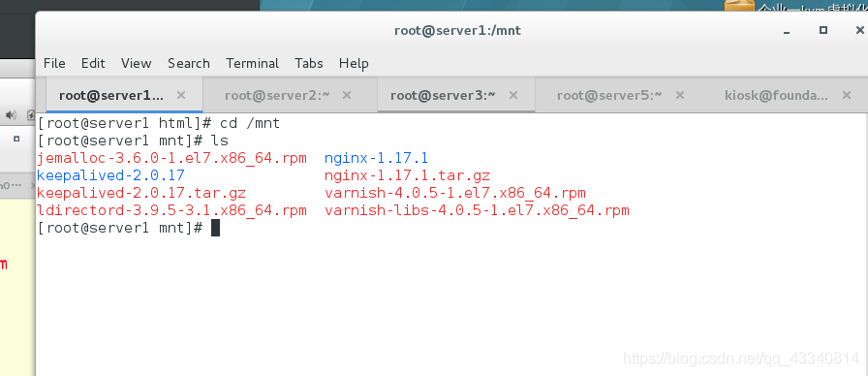Close the root@server2 tab
The width and height of the screenshot is (868, 376).
tap(347, 95)
